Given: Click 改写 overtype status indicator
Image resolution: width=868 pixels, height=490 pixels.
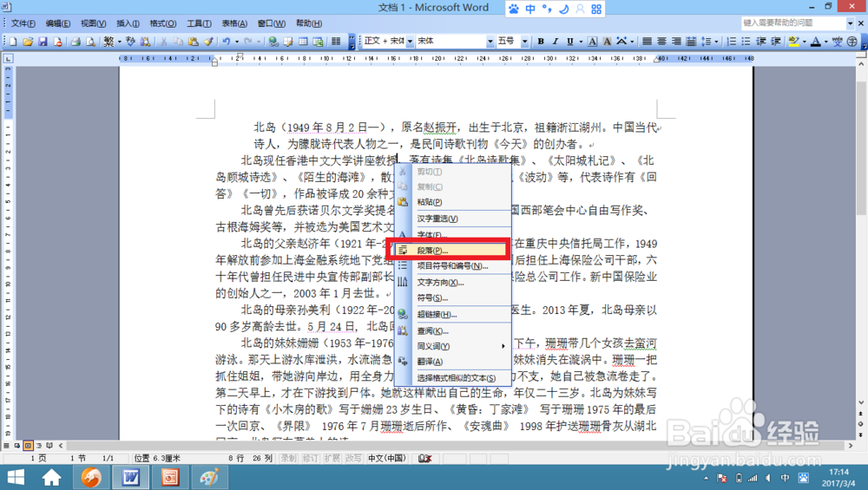Looking at the screenshot, I should coord(353,459).
